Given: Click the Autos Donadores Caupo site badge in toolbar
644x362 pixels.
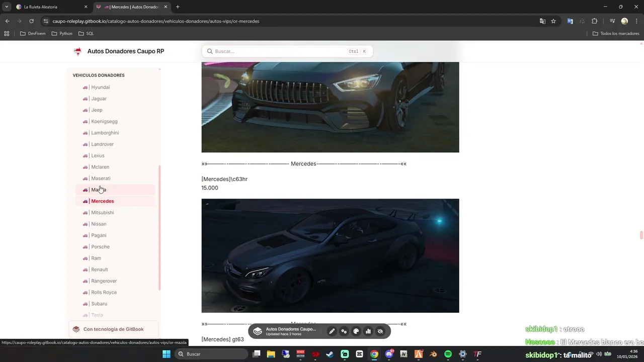Looking at the screenshot, I should click(x=286, y=331).
